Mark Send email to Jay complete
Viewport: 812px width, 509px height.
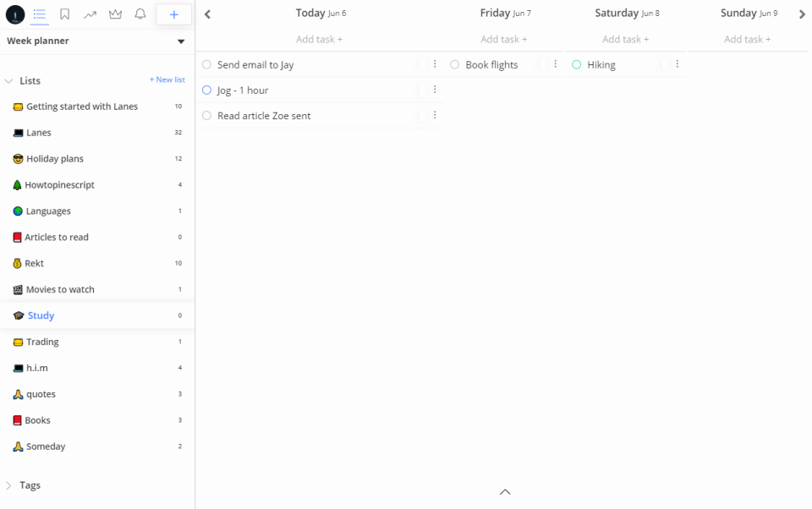(206, 65)
